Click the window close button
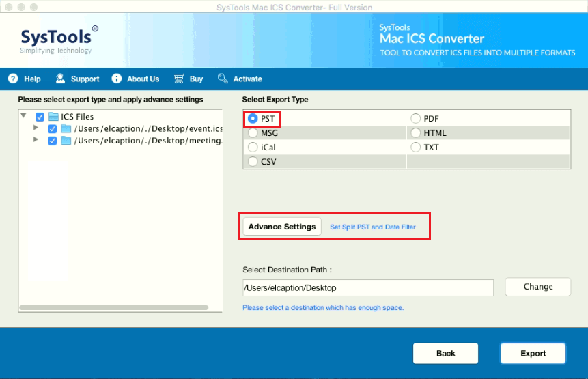588x379 pixels. tap(9, 7)
